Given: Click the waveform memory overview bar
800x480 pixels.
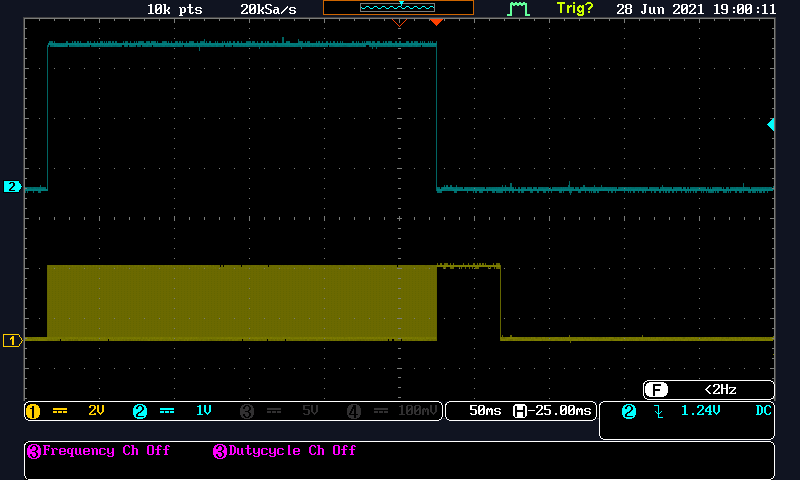Looking at the screenshot, I should (398, 8).
